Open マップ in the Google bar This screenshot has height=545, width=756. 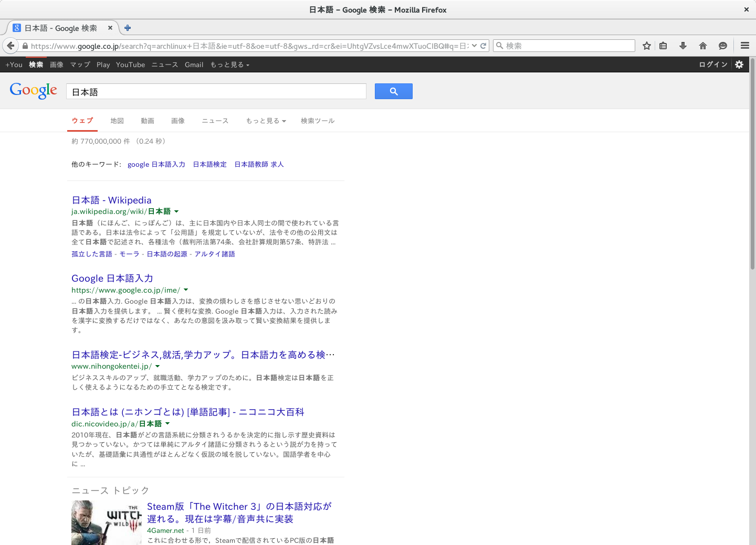coord(80,65)
